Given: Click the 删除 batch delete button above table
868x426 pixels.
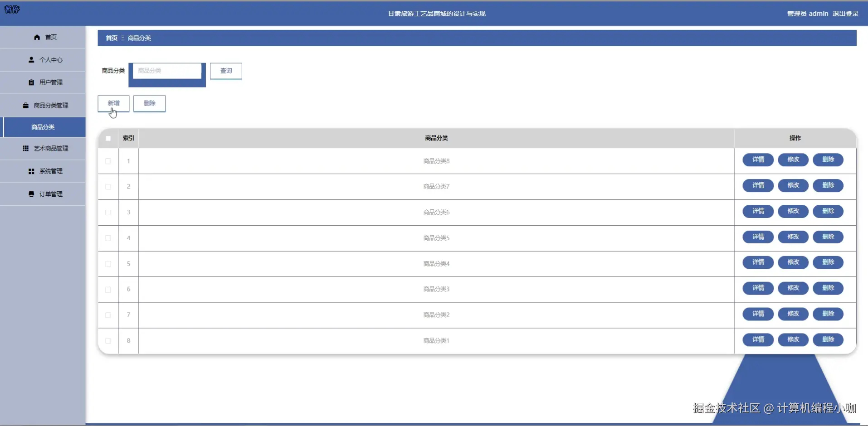Looking at the screenshot, I should click(150, 103).
